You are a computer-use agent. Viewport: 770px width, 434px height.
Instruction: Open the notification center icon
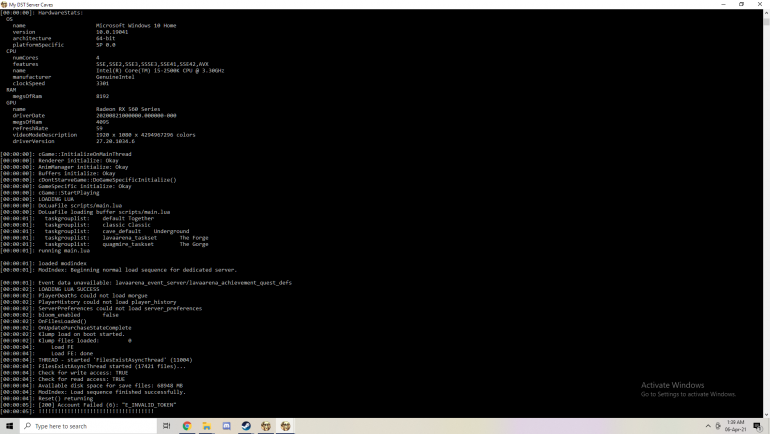pos(758,426)
